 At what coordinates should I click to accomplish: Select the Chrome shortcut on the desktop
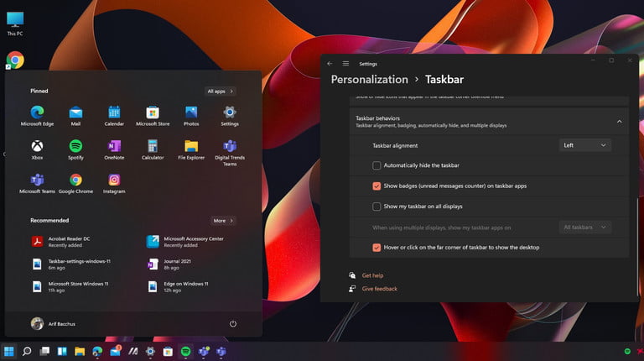tap(15, 60)
